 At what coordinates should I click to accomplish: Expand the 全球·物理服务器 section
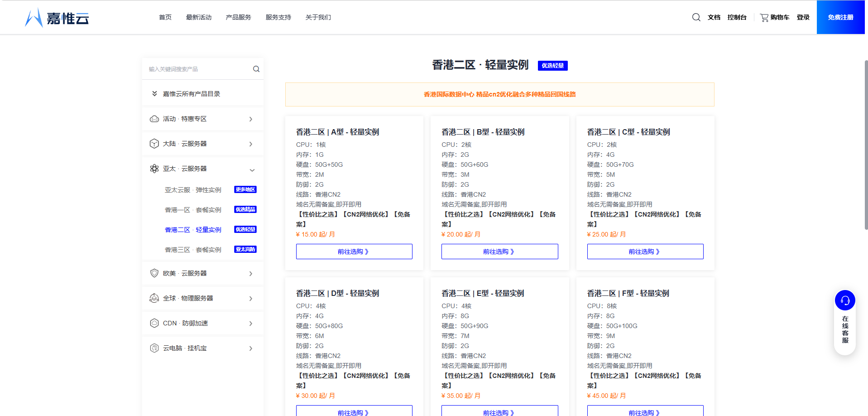250,298
